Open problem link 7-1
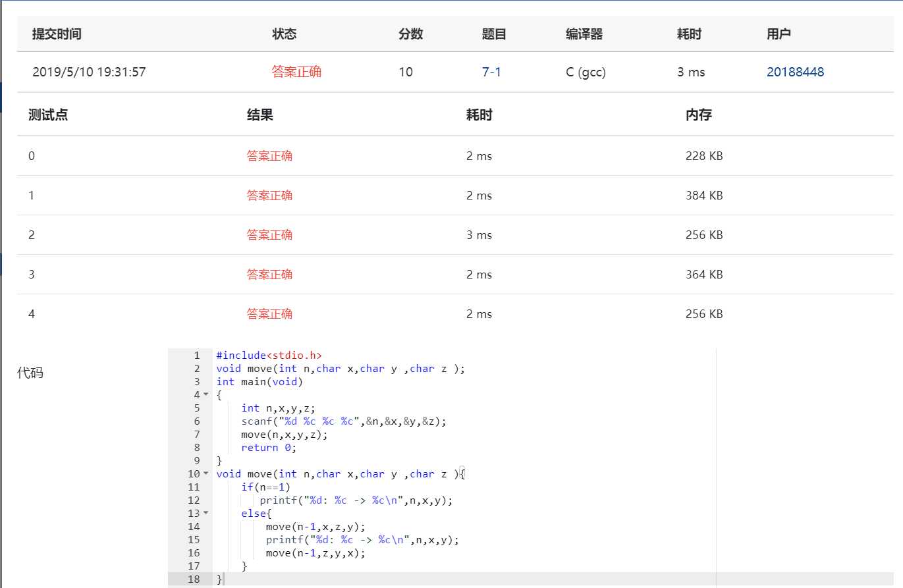 click(x=491, y=72)
